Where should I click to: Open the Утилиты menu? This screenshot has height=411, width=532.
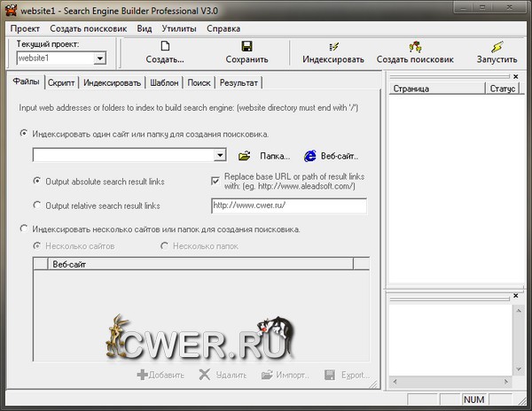tap(179, 27)
